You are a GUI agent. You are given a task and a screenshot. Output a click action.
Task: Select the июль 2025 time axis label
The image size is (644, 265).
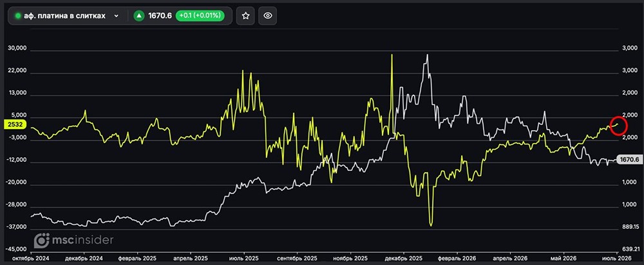click(244, 258)
